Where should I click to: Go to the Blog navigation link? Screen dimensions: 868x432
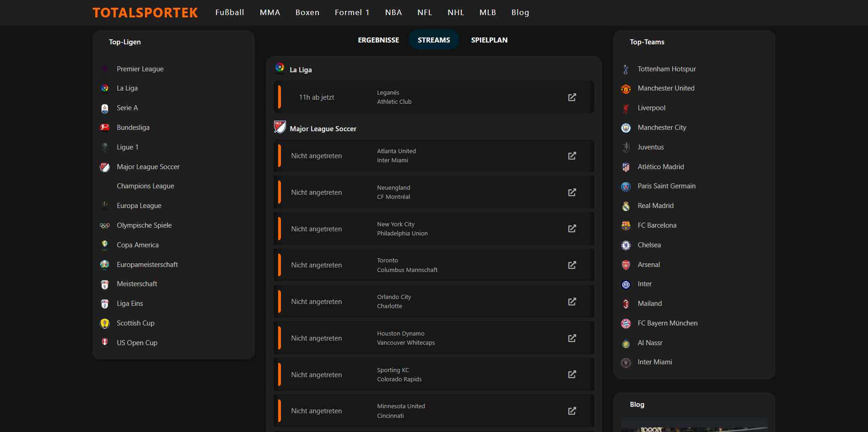(520, 12)
